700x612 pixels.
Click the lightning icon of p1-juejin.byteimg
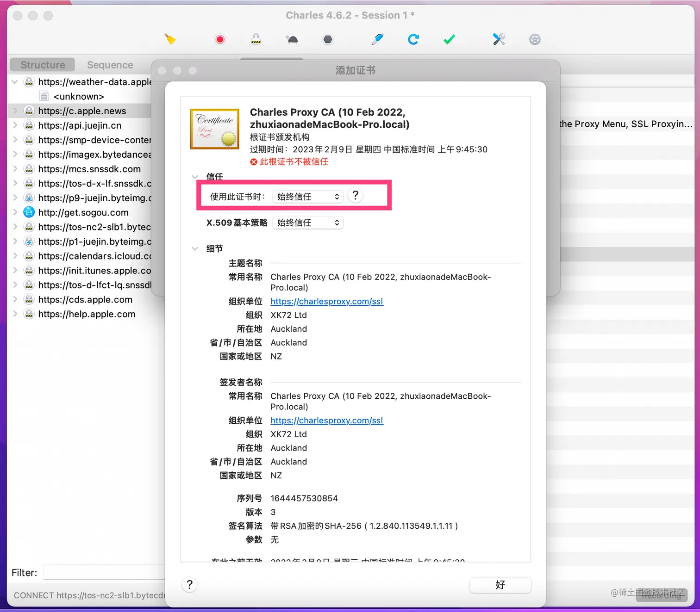29,241
